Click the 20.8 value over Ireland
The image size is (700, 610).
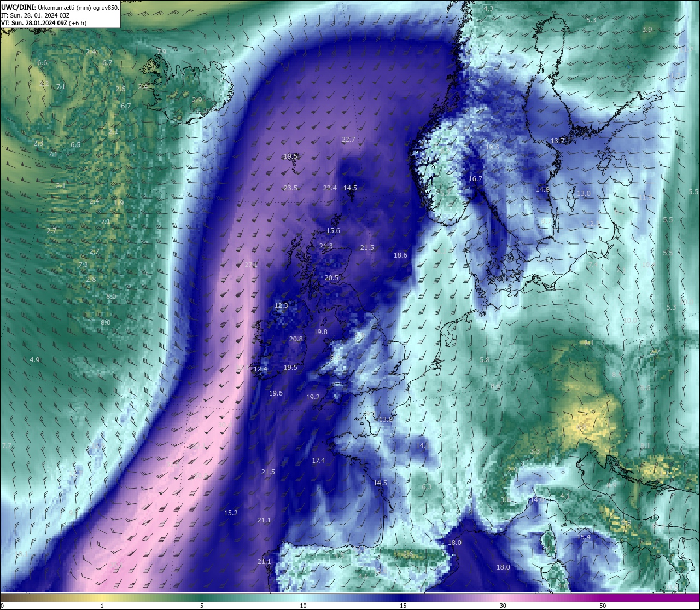(296, 339)
